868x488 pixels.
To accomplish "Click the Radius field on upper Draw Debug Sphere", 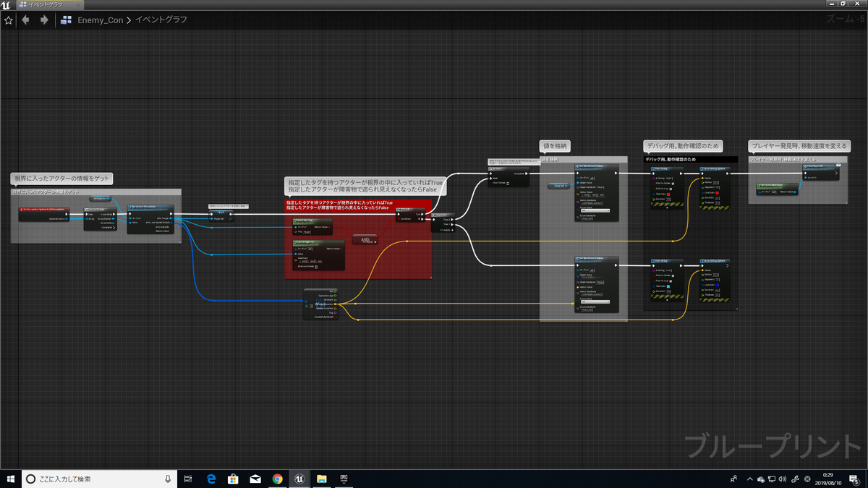I will point(716,182).
